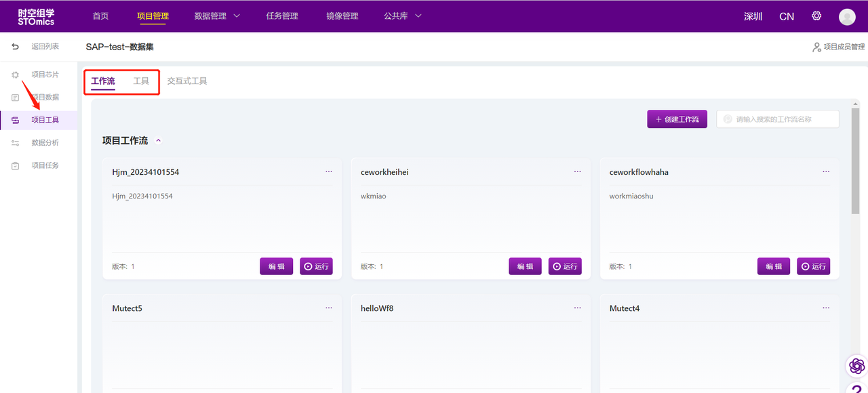Image resolution: width=868 pixels, height=393 pixels.
Task: Click the vertical scrollbar on the right
Action: coord(855,163)
